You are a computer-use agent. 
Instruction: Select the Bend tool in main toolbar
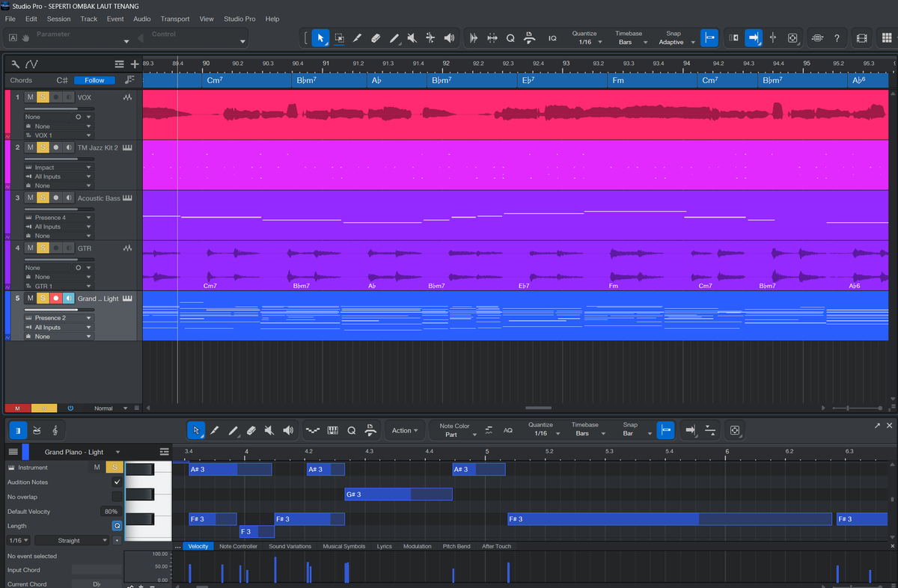pos(430,37)
